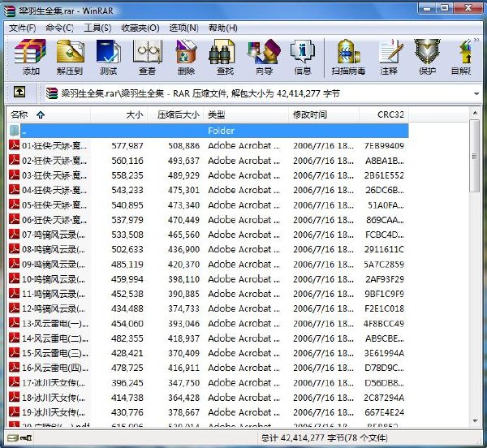Expand the toolbar overflow chevron

coord(476,40)
